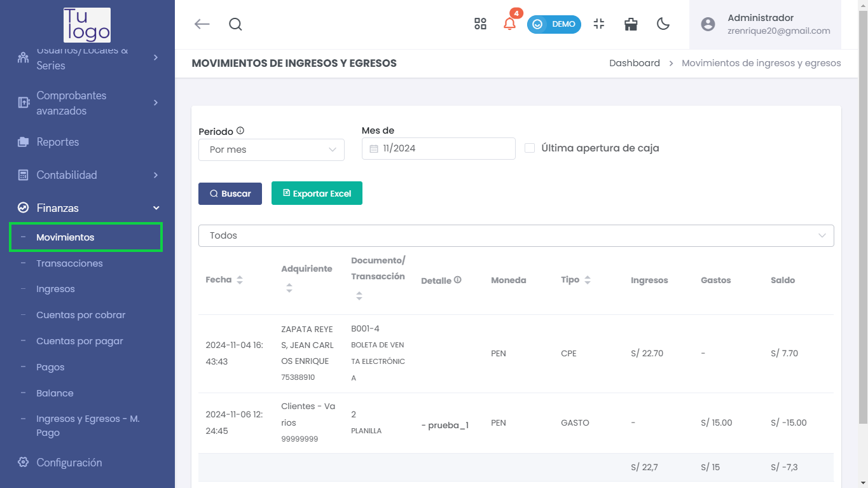Screen dimensions: 868x488
Task: Open the apps grid icon
Action: click(480, 24)
